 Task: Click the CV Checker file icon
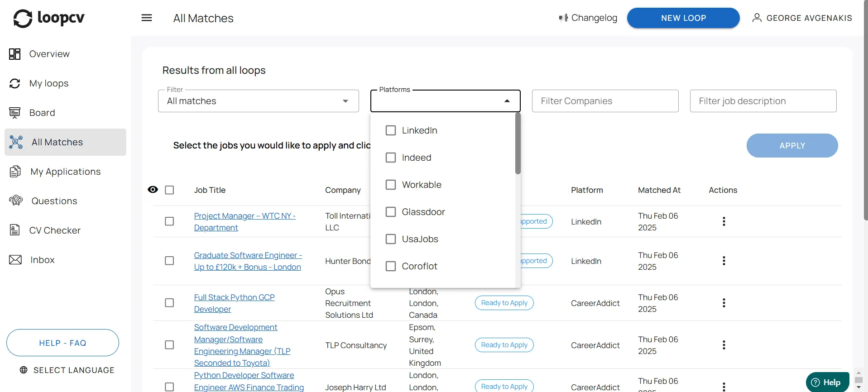[x=15, y=230]
